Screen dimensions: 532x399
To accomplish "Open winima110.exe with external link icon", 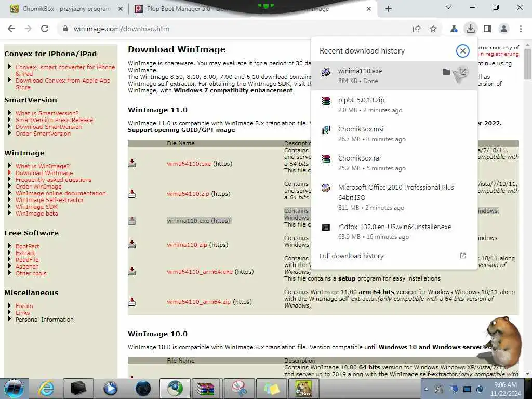I will pos(462,72).
